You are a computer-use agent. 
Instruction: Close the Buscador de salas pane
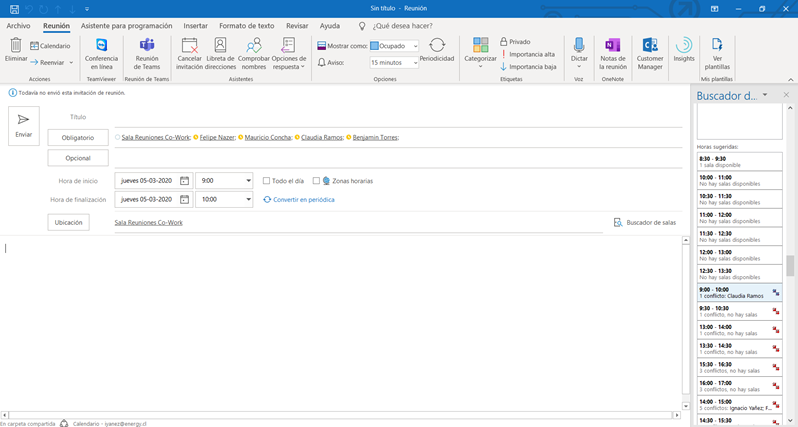point(786,95)
